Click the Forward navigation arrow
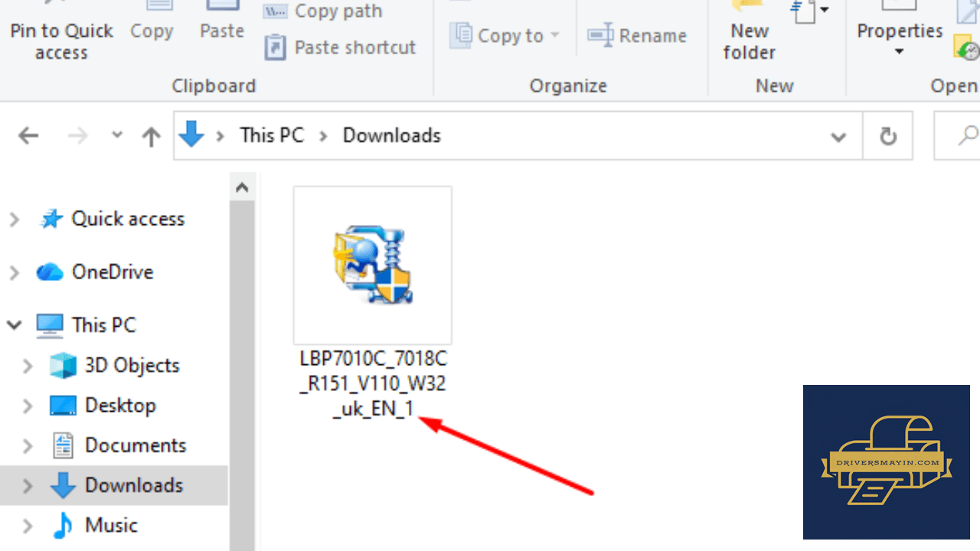 (77, 136)
